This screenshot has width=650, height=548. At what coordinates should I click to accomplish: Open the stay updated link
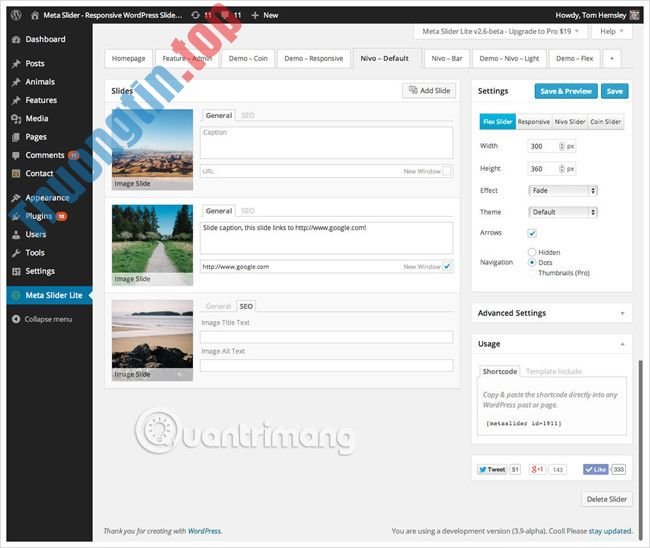pyautogui.click(x=610, y=531)
